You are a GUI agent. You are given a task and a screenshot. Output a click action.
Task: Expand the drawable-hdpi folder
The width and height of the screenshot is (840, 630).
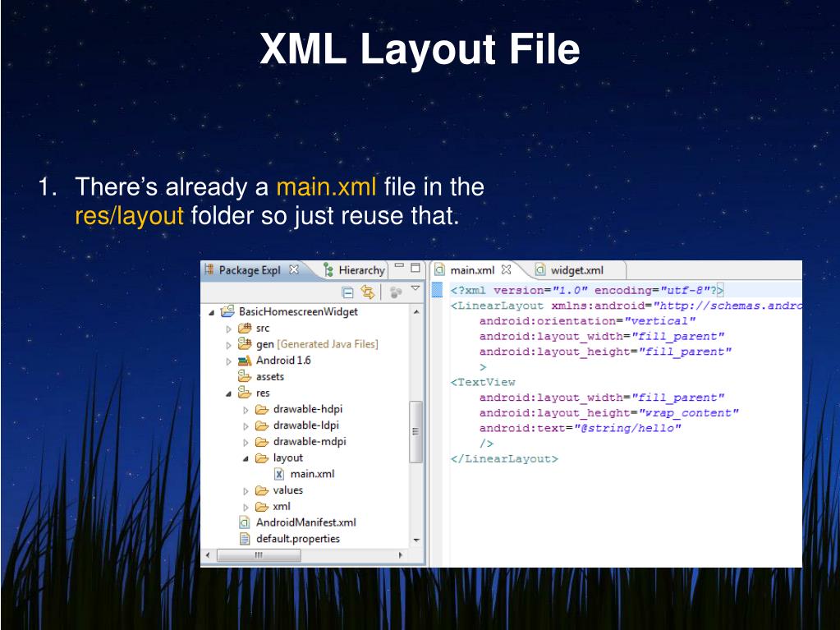(246, 410)
